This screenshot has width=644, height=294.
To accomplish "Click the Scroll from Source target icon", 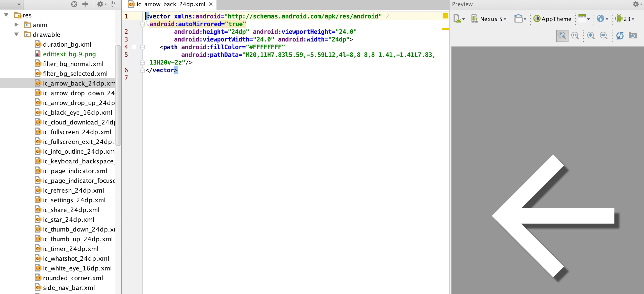I will (74, 4).
